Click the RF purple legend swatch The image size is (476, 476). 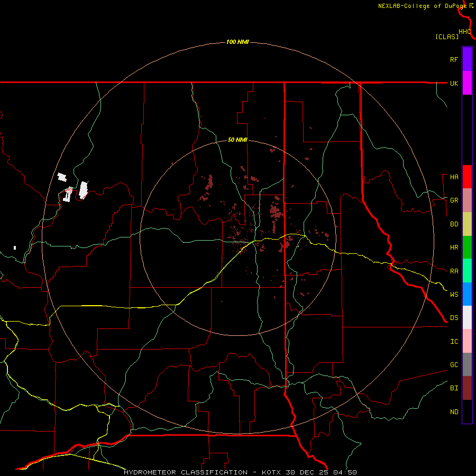click(467, 59)
